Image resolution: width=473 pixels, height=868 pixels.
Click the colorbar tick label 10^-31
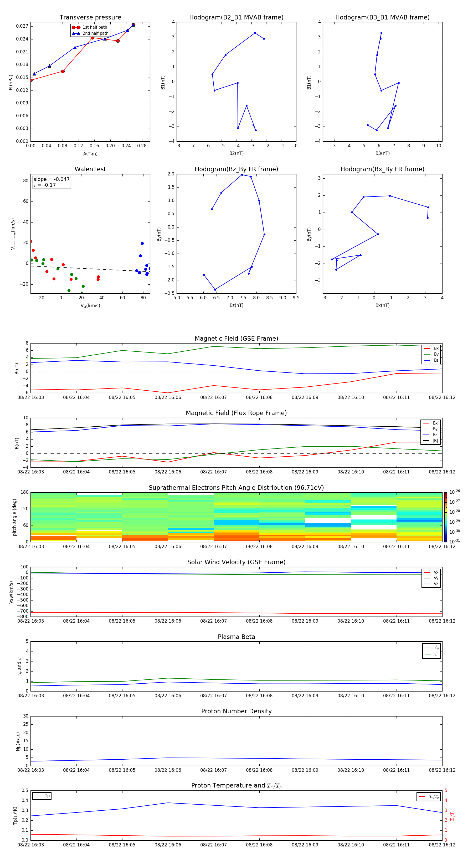click(455, 542)
